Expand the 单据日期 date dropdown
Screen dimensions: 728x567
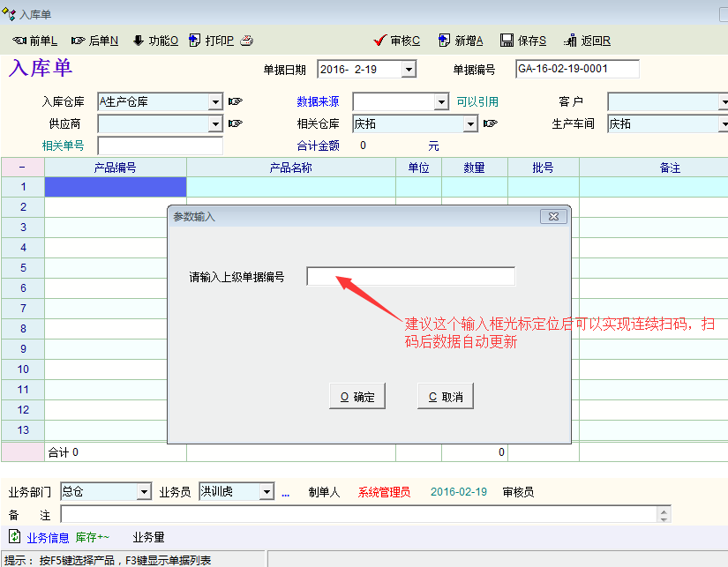(409, 70)
